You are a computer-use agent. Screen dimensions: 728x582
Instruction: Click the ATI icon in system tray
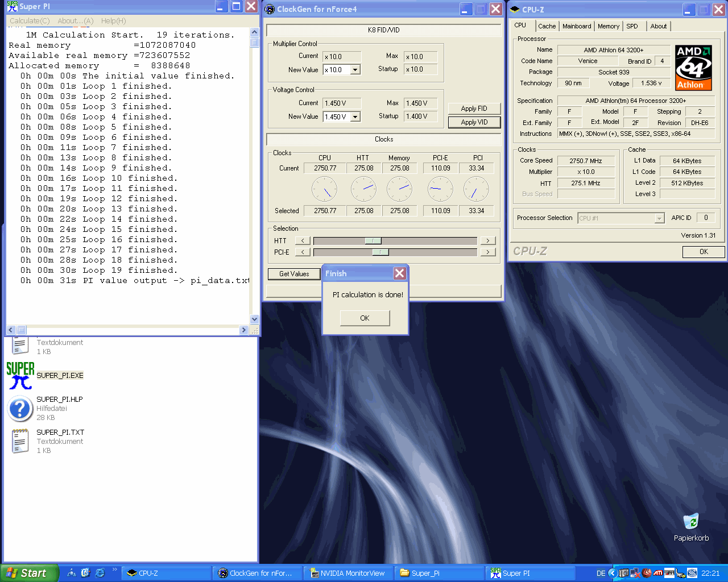point(658,573)
